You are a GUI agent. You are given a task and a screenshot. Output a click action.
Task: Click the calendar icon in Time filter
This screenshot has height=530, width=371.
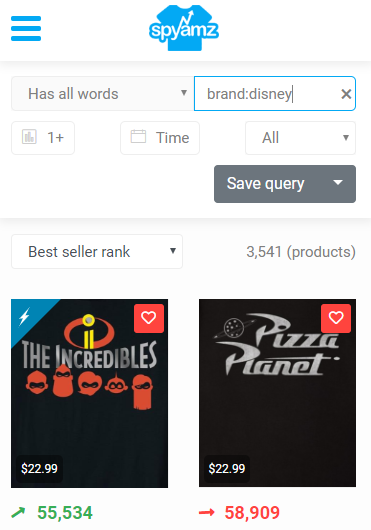(x=138, y=137)
